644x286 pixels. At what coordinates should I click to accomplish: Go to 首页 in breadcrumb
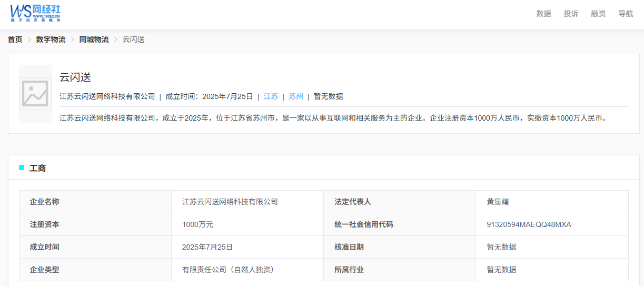(15, 40)
